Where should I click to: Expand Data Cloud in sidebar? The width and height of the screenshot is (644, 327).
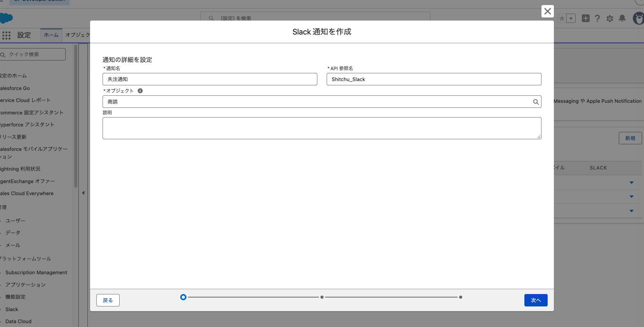18,321
